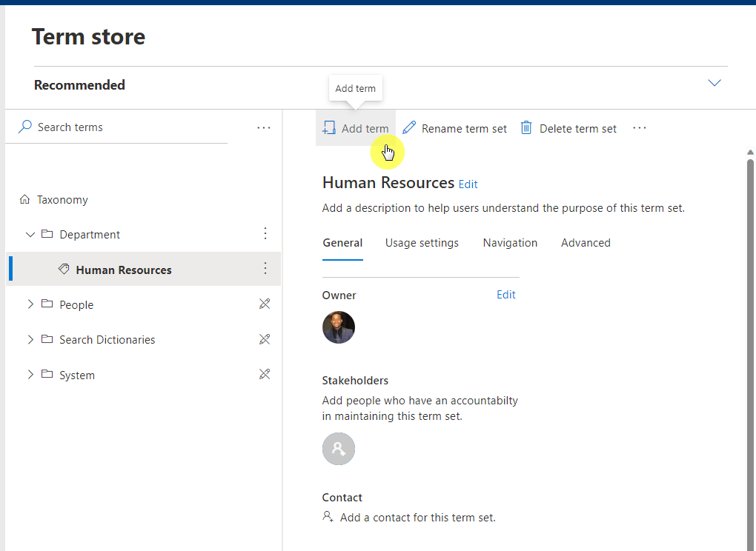Collapse the Department group
This screenshot has width=756, height=551.
(30, 235)
